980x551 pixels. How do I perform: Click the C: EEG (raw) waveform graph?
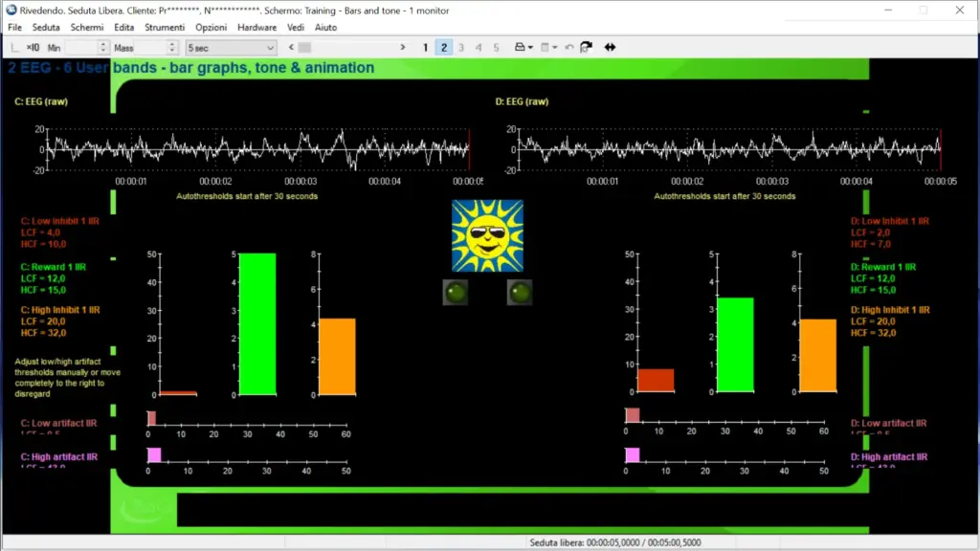click(258, 150)
